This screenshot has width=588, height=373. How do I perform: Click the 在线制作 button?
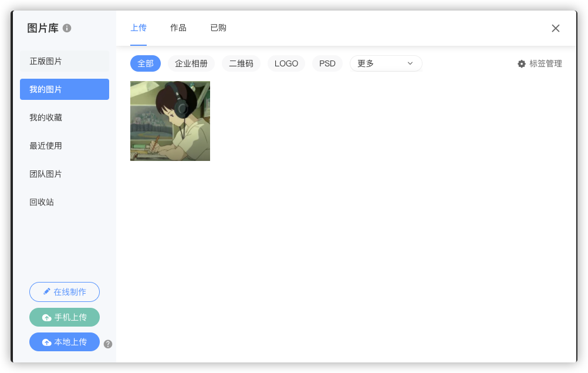[x=65, y=292]
